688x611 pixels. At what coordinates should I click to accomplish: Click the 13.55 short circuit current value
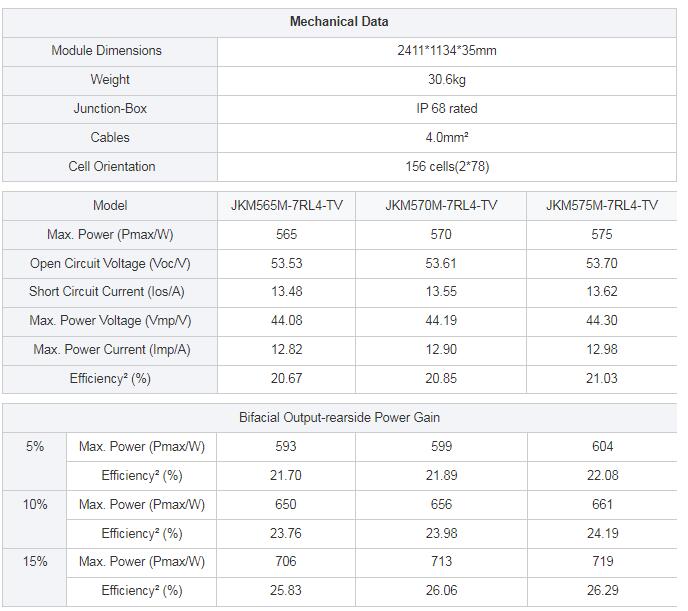441,291
